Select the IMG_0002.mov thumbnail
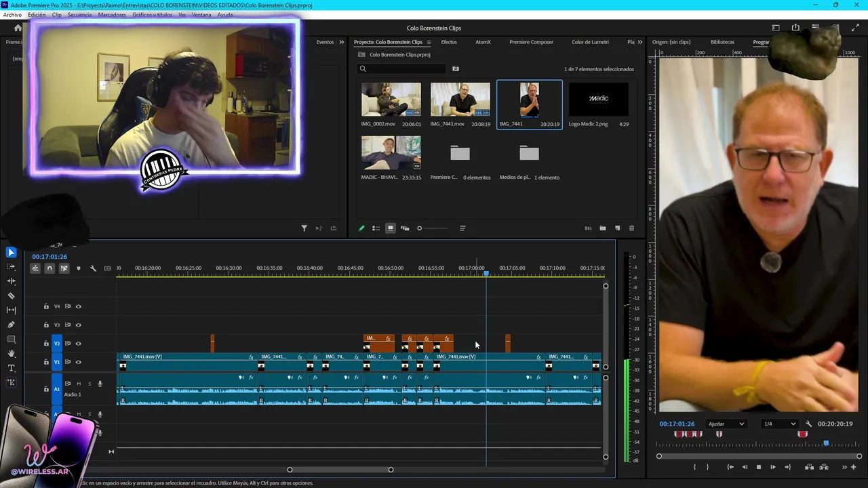The height and width of the screenshot is (488, 868). click(391, 100)
